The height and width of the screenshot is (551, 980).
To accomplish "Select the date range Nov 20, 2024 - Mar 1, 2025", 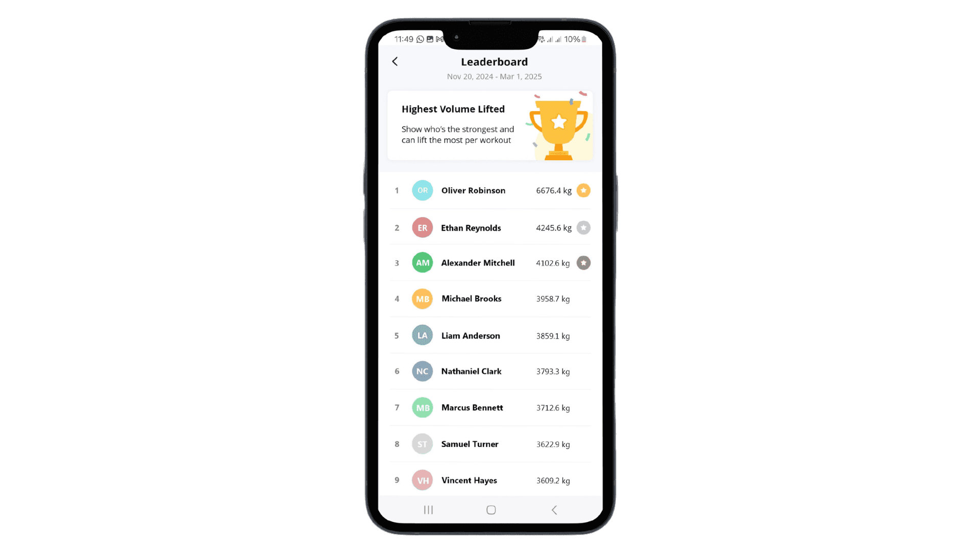I will 494,76.
